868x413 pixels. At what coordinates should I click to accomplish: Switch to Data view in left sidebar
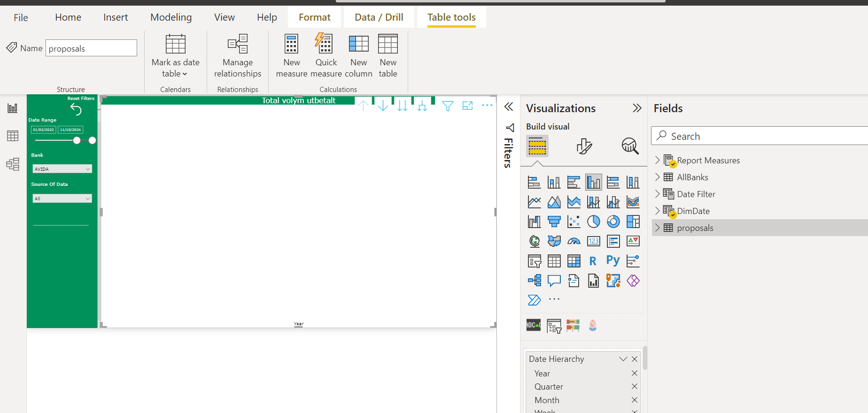13,136
